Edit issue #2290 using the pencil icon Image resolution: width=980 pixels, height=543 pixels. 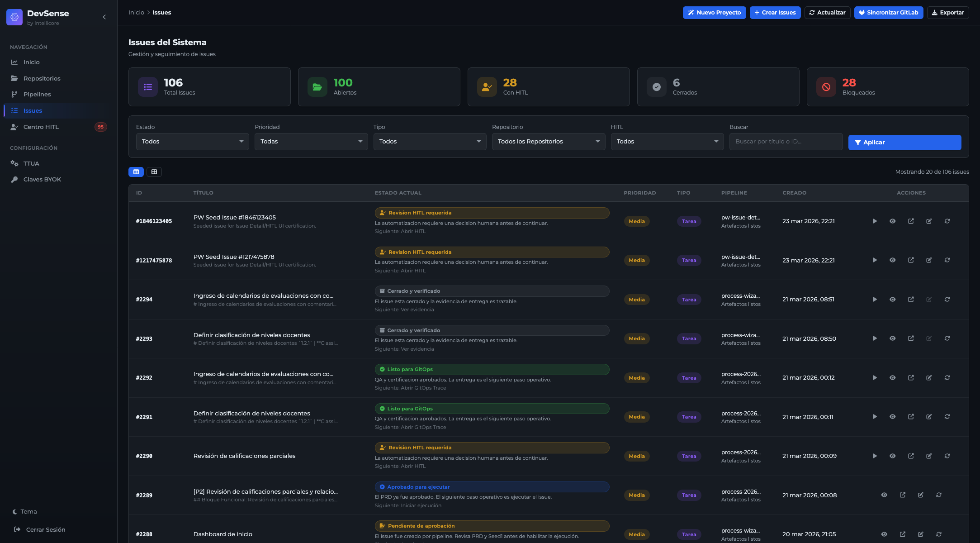pos(929,456)
